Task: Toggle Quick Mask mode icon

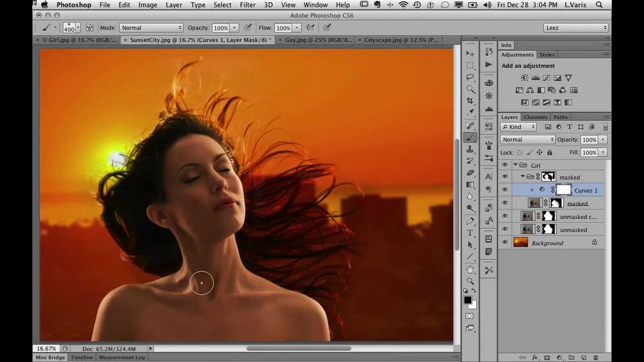Action: pos(469,316)
